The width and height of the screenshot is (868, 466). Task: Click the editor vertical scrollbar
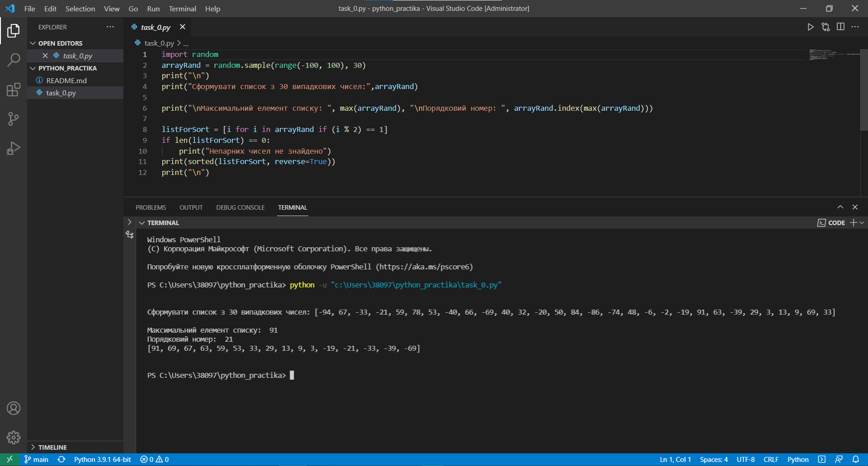(864, 90)
